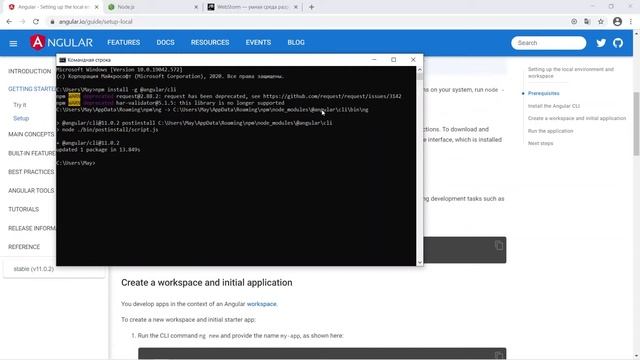The image size is (640, 360).
Task: Jump to Create a workspace and initial application
Action: click(x=577, y=118)
